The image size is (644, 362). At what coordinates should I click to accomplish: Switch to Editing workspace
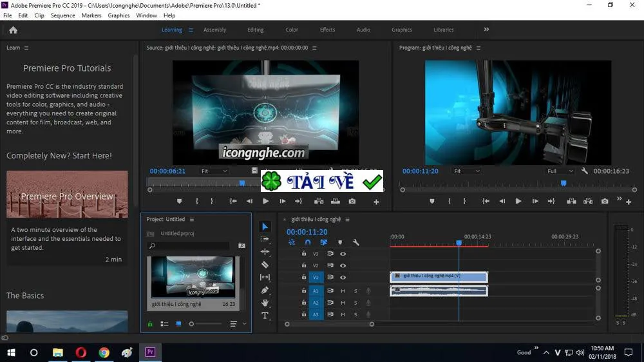click(255, 30)
